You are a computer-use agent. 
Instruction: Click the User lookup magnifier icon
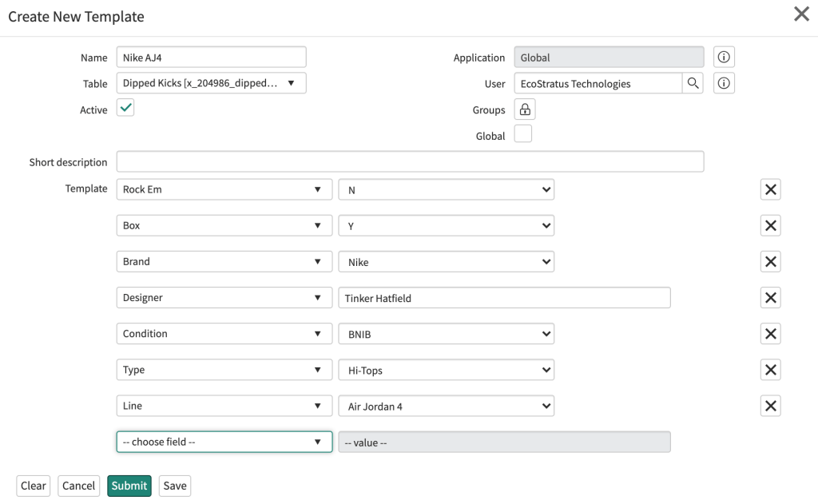tap(693, 83)
